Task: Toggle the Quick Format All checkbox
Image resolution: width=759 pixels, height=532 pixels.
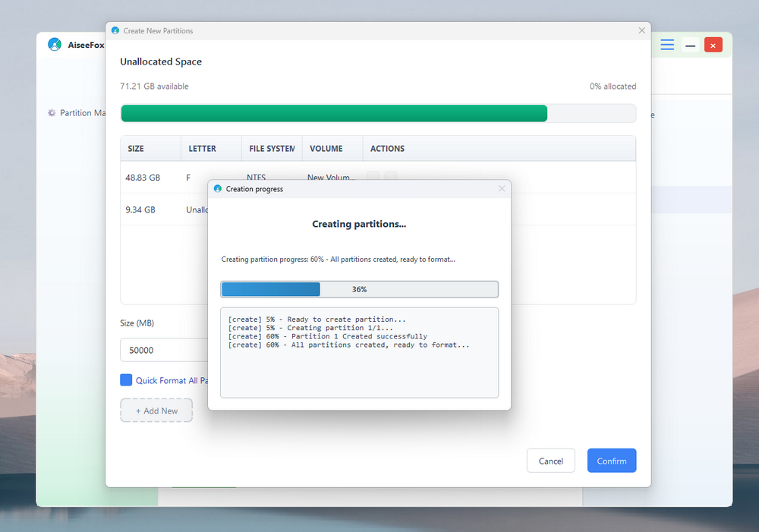Action: pyautogui.click(x=126, y=380)
